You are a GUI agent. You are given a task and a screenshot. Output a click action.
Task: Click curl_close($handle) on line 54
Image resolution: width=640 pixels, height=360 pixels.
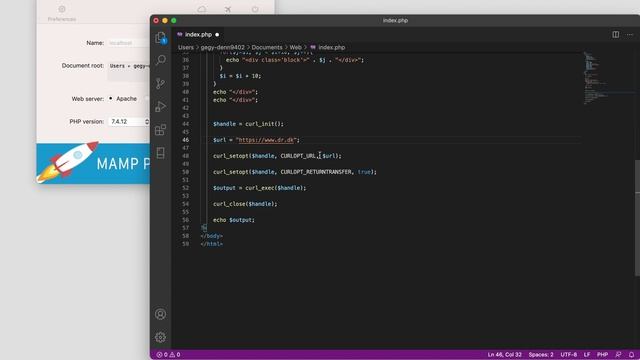[x=245, y=204]
